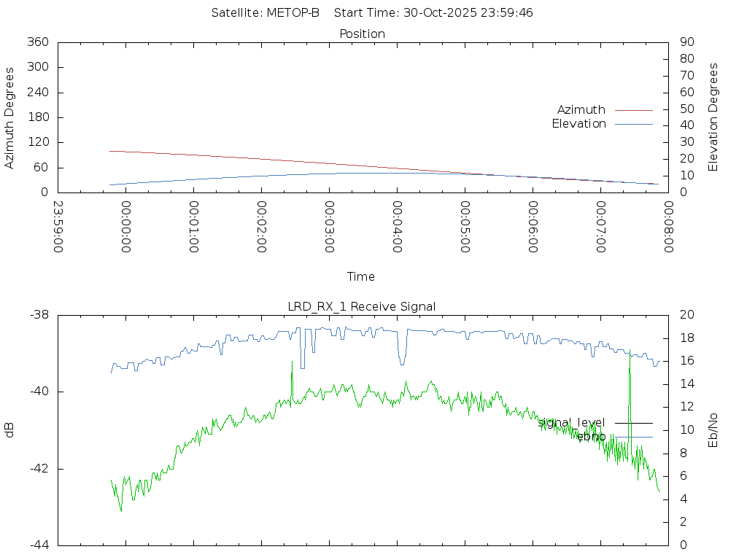The width and height of the screenshot is (747, 560).
Task: Click the Azimuth legend red line sample
Action: [633, 110]
